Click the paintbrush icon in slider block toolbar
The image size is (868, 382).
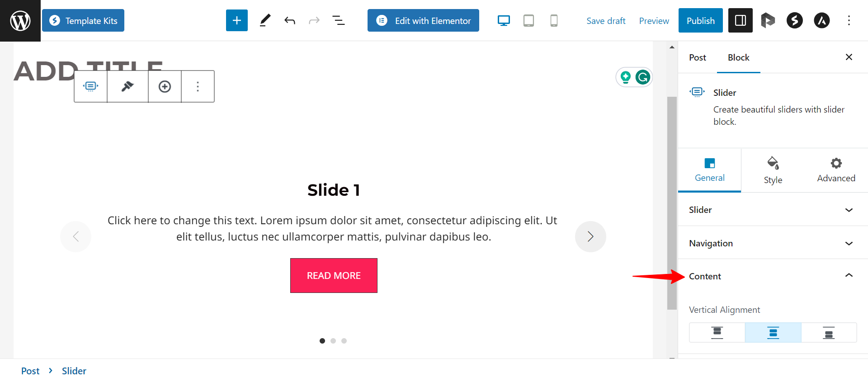click(127, 86)
